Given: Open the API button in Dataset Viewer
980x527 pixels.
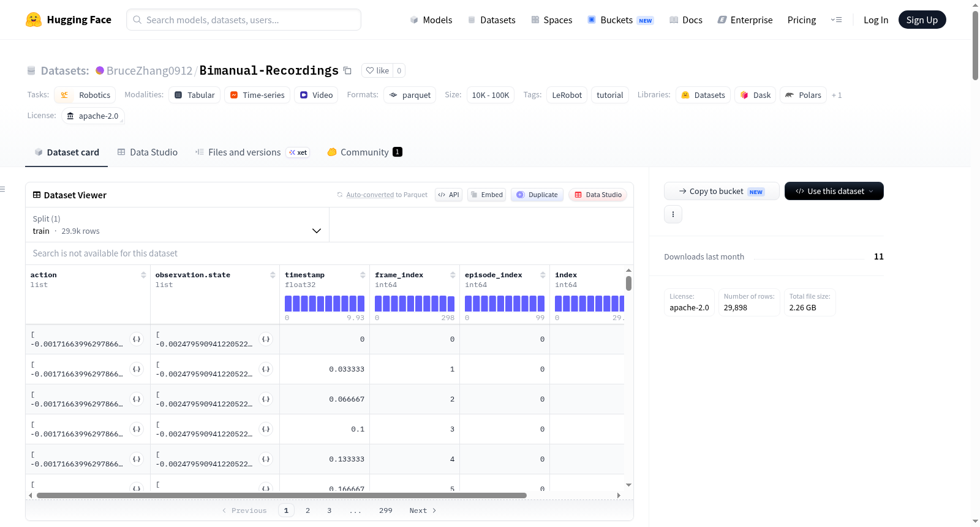Looking at the screenshot, I should coord(448,195).
